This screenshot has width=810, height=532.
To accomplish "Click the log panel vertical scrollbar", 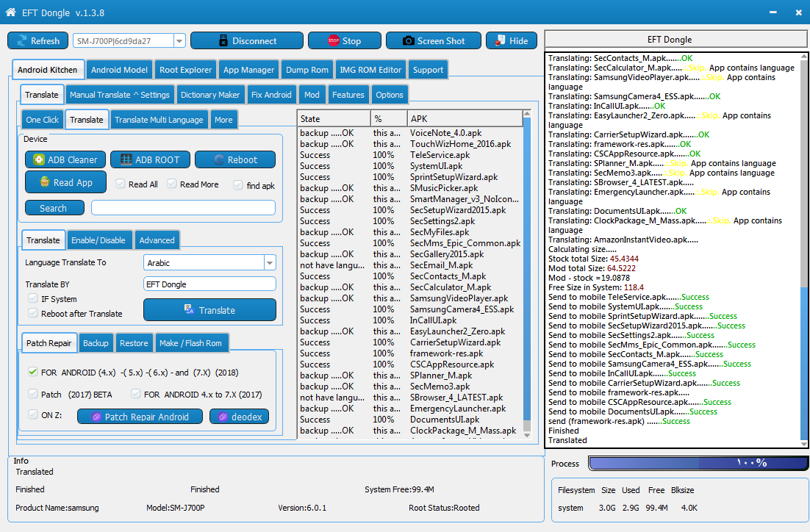I will coord(804,250).
